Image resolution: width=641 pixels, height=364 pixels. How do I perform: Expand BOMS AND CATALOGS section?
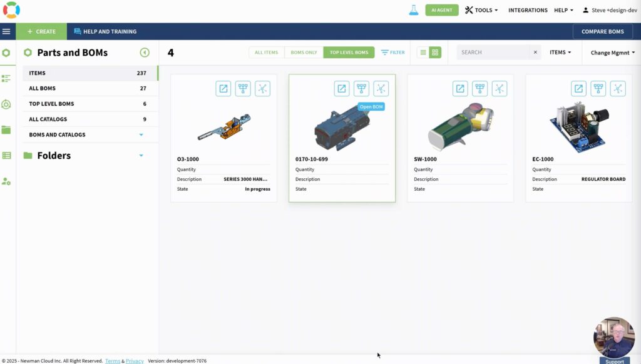click(141, 135)
